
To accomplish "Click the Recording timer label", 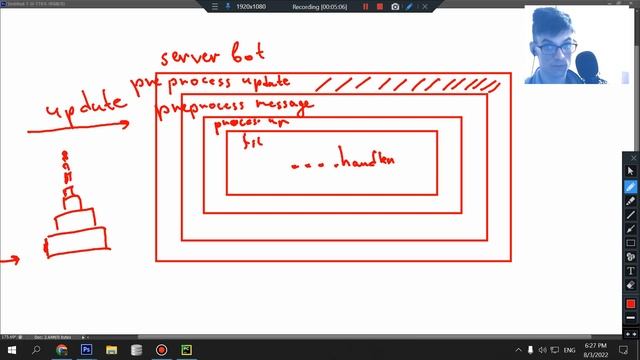I will [x=320, y=7].
